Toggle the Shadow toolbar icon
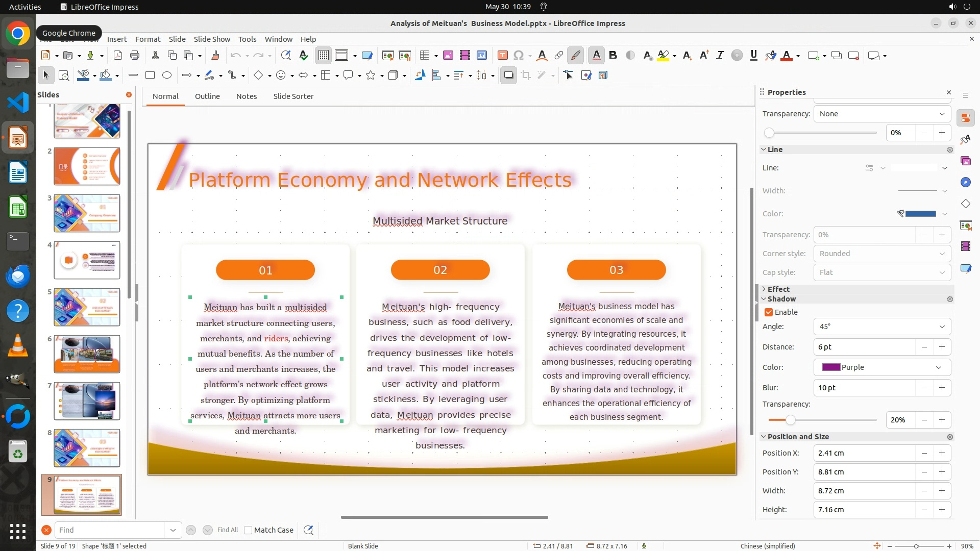This screenshot has width=980, height=551. (508, 76)
